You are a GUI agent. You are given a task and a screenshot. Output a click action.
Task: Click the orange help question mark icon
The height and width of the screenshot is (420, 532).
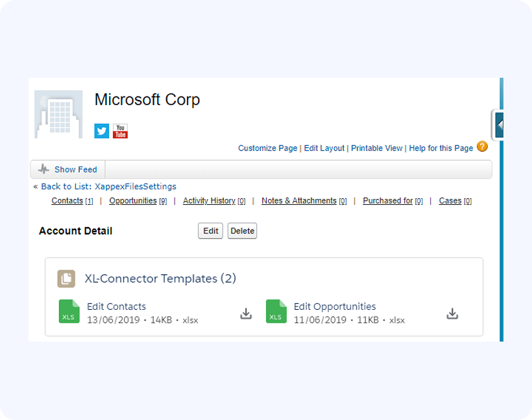click(x=482, y=146)
